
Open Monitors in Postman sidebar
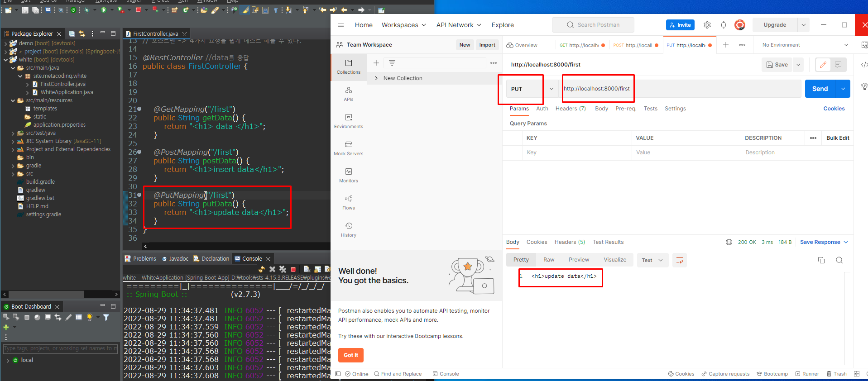point(349,176)
